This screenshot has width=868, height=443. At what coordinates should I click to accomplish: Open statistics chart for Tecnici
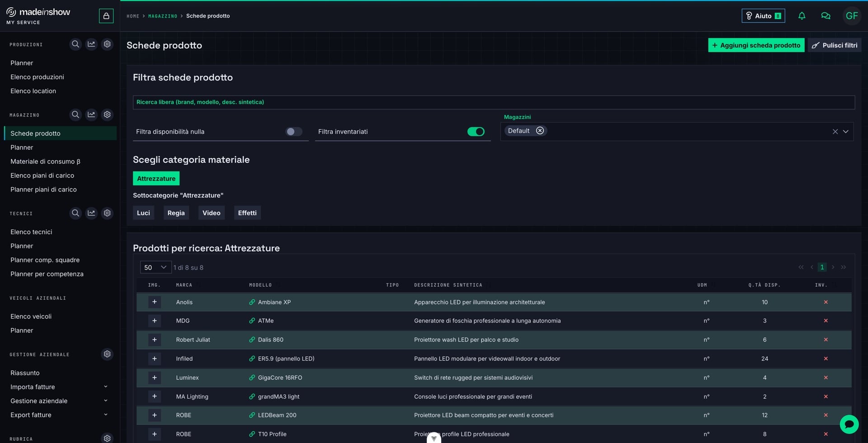91,213
